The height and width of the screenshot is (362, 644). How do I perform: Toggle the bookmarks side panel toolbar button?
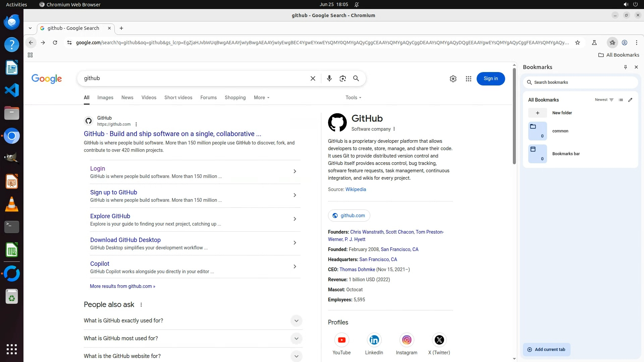tap(612, 43)
